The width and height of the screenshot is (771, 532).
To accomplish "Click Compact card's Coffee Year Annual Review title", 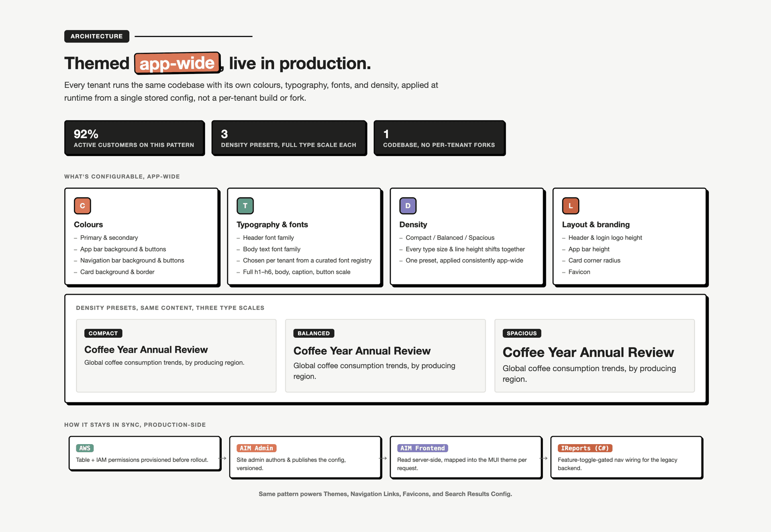I will 146,349.
